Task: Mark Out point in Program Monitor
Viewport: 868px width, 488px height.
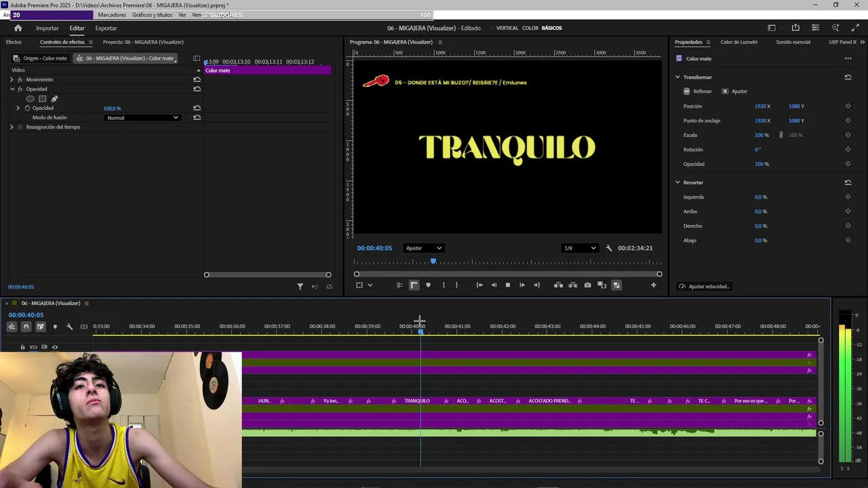Action: tap(456, 285)
